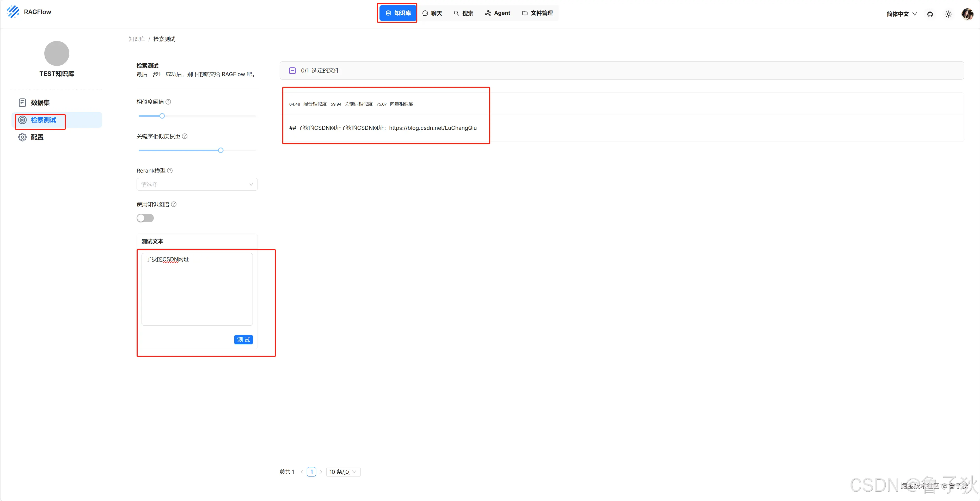Go to 知识库 breadcrumb link
This screenshot has height=501, width=980.
[137, 39]
